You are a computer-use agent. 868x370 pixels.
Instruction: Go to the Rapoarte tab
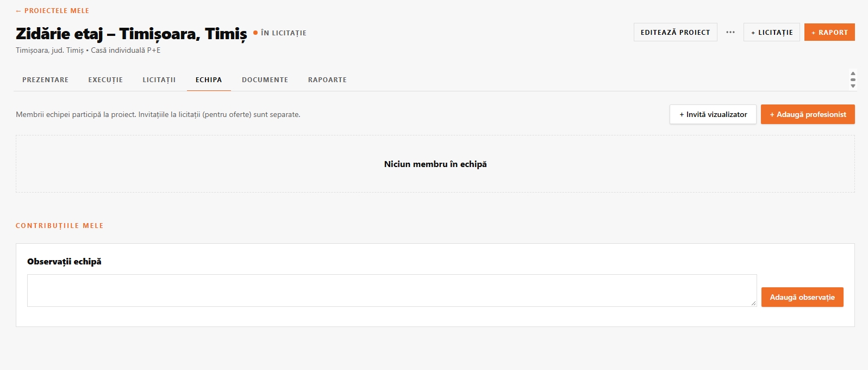click(327, 80)
